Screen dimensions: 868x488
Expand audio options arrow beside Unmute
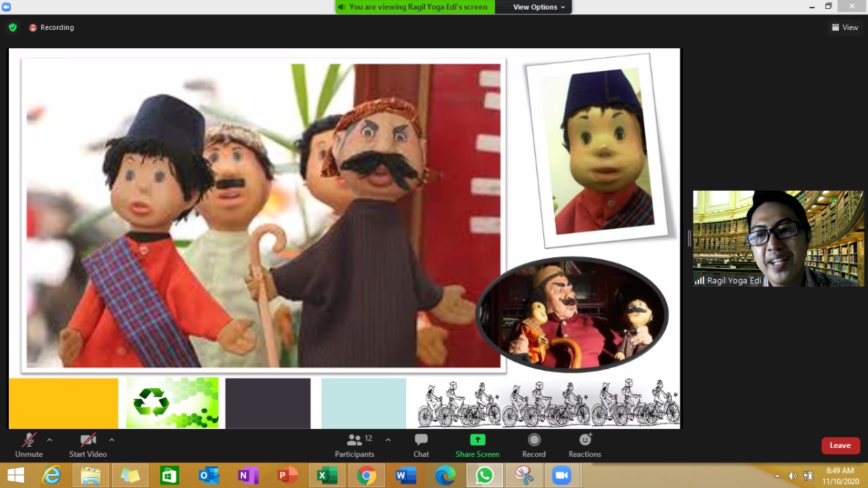(x=50, y=440)
